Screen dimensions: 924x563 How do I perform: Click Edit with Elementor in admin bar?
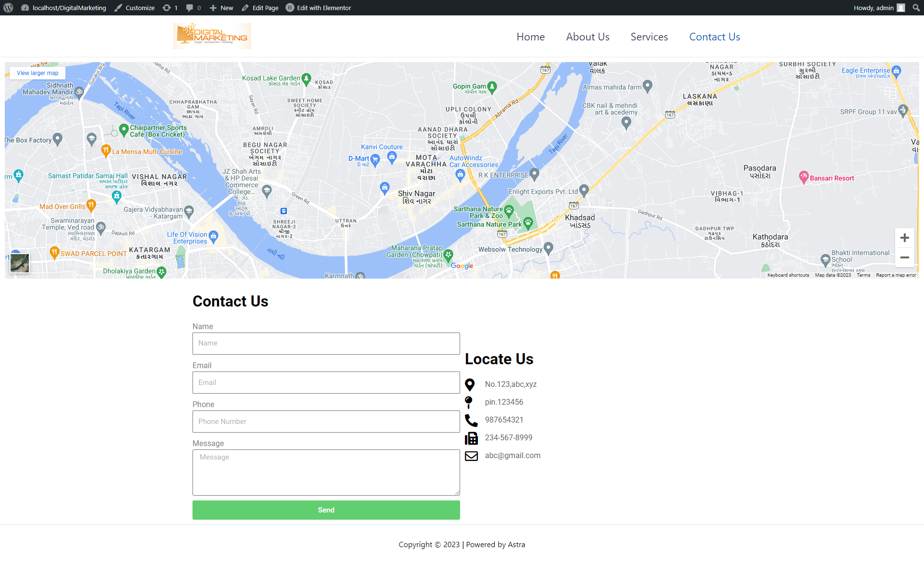click(319, 8)
